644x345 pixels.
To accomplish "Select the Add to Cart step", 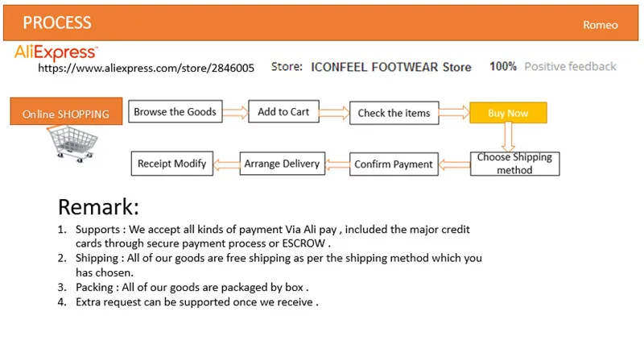I will point(284,111).
